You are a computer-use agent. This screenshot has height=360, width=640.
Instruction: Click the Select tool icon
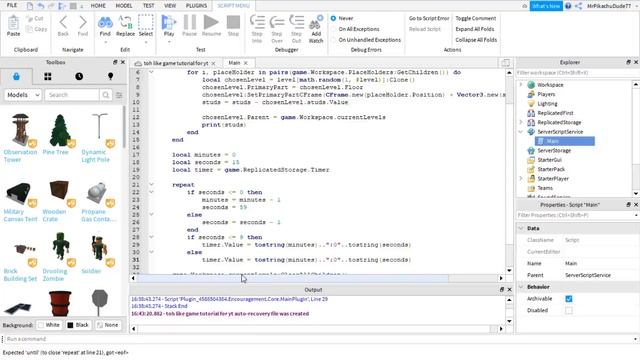146,22
